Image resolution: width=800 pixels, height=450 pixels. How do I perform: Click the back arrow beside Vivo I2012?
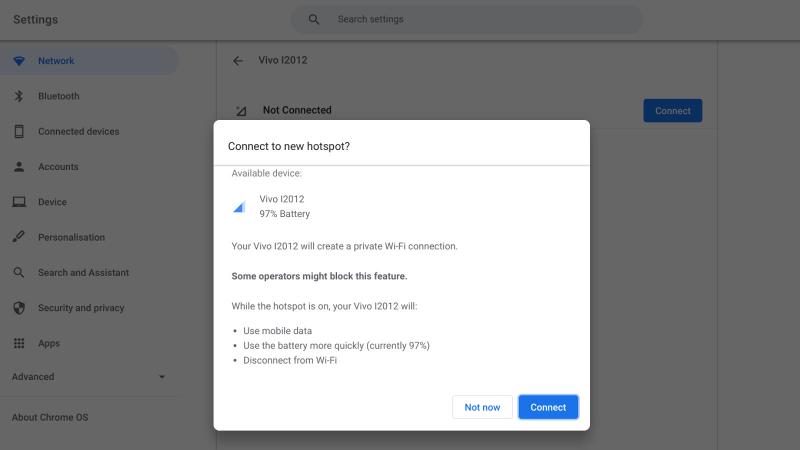tap(238, 61)
